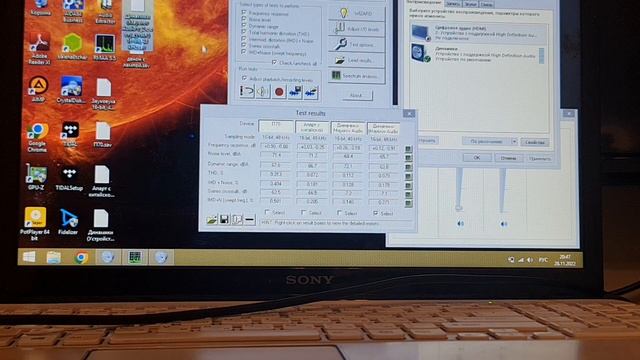Toggle the Check/uncheck all checkbox
The height and width of the screenshot is (360, 640).
[274, 62]
